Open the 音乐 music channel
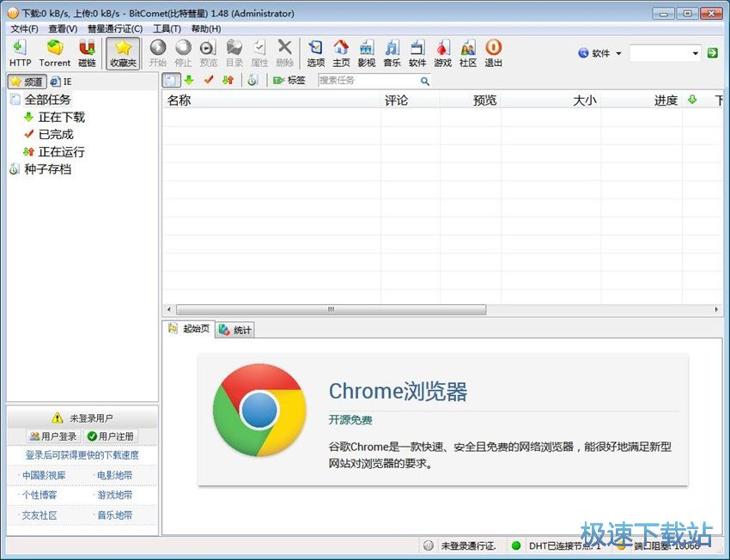This screenshot has width=730, height=560. (x=392, y=53)
